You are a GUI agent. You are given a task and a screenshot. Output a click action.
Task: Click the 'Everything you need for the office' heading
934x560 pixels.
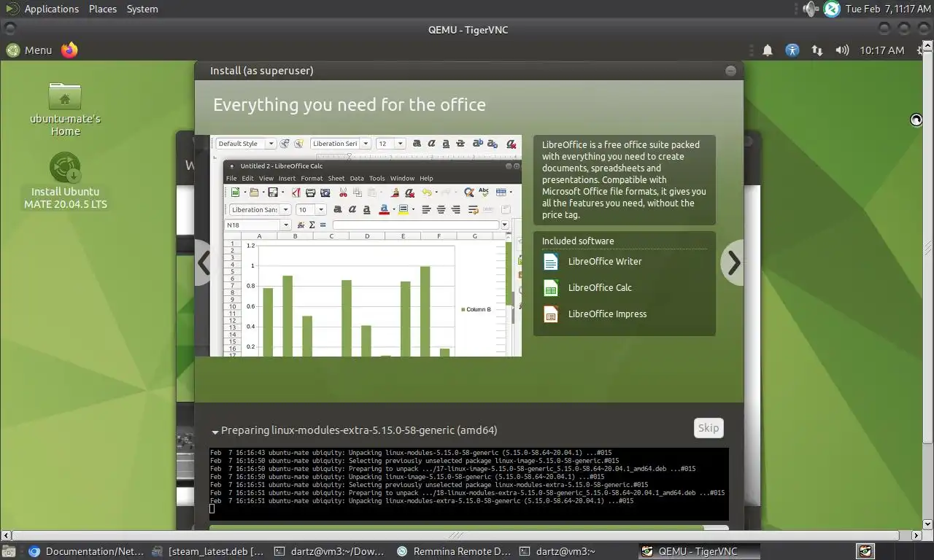pyautogui.click(x=350, y=104)
